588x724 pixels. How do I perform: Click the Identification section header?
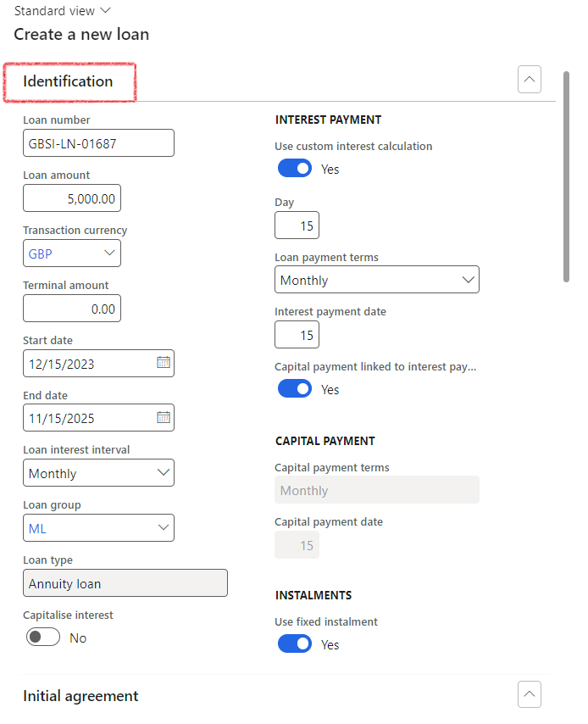[69, 81]
